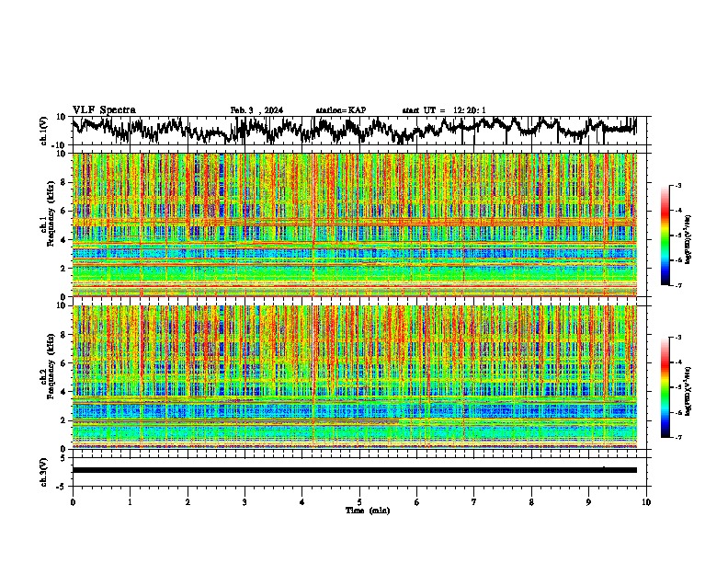
Task: Click the ch.1 color scale bar
Action: click(x=665, y=236)
